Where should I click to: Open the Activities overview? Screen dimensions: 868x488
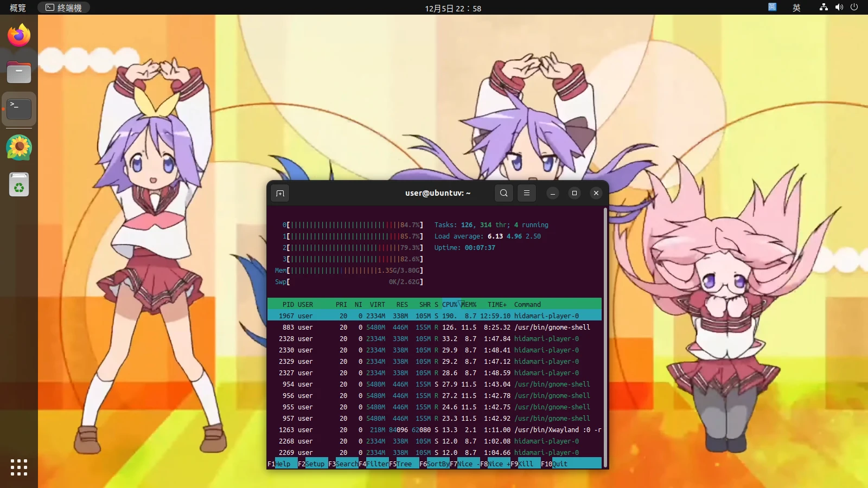[x=17, y=8]
